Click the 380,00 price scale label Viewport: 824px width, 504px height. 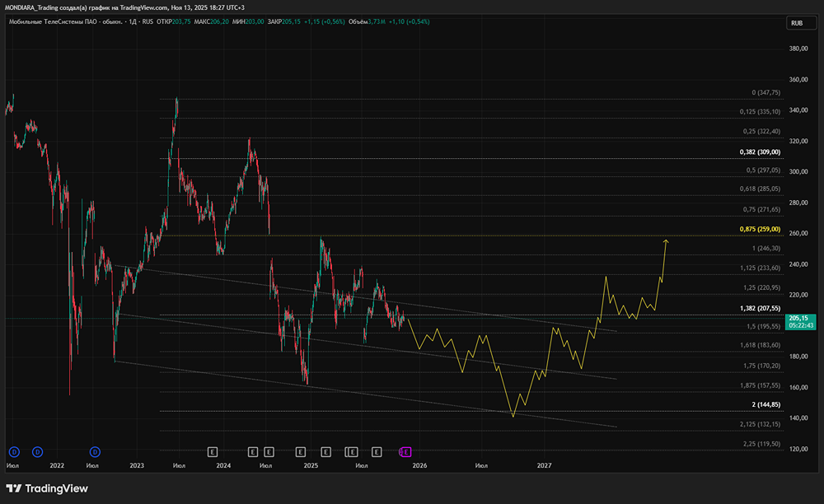797,49
